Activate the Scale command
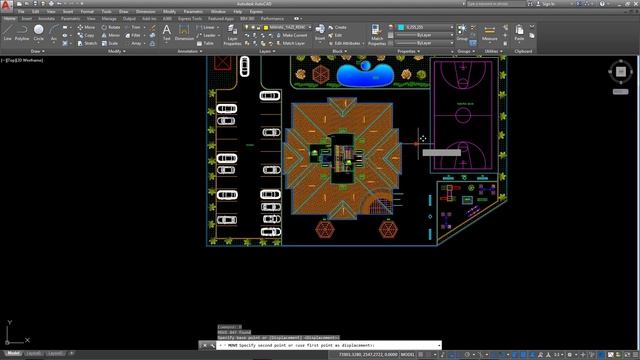Viewport: 640px width, 360px height. coord(110,43)
